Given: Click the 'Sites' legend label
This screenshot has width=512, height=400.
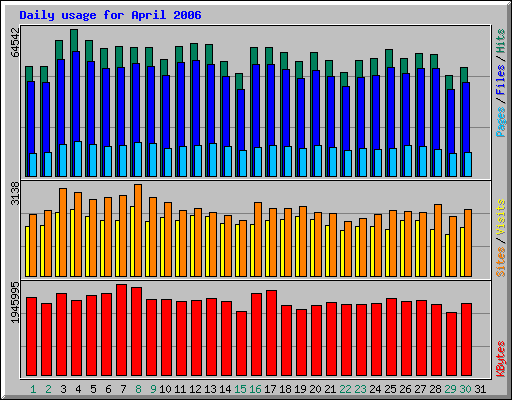Looking at the screenshot, I should (501, 262).
